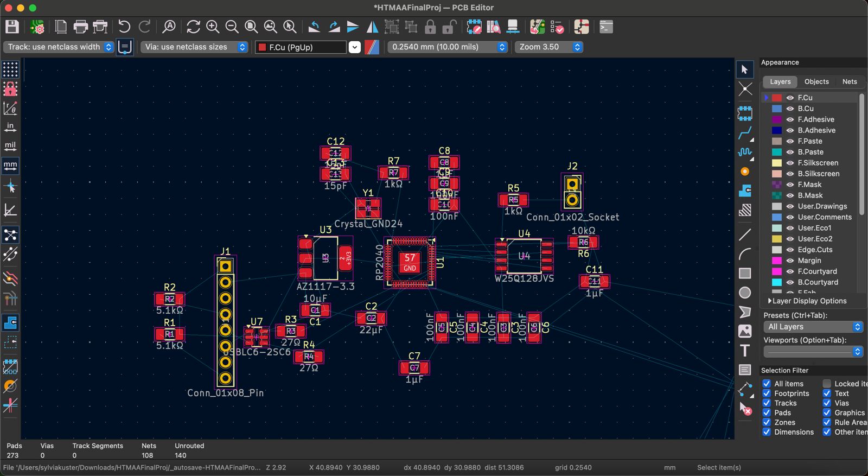Click the Undo arrow icon
The height and width of the screenshot is (476, 868).
(124, 27)
